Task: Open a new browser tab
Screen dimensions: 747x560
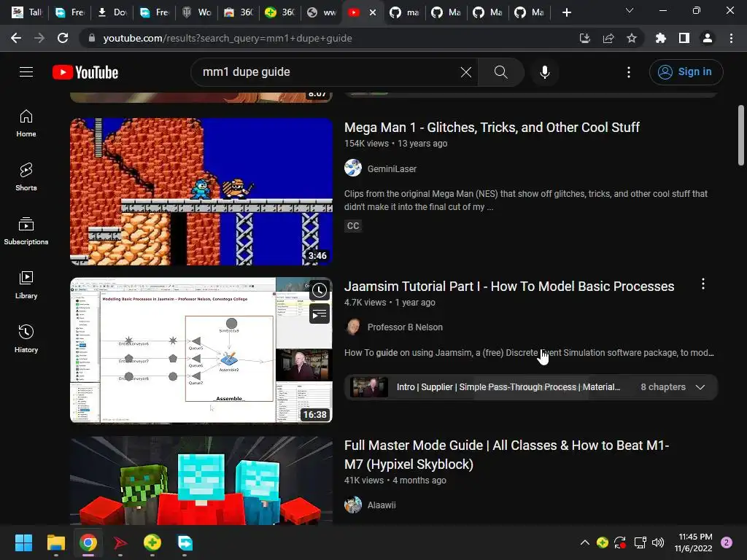Action: pyautogui.click(x=566, y=12)
